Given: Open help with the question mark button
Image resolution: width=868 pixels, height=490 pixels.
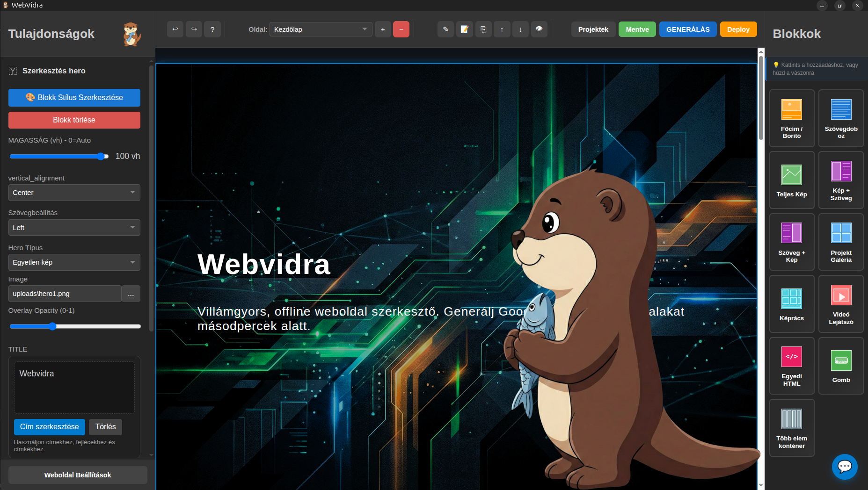Looking at the screenshot, I should click(212, 29).
